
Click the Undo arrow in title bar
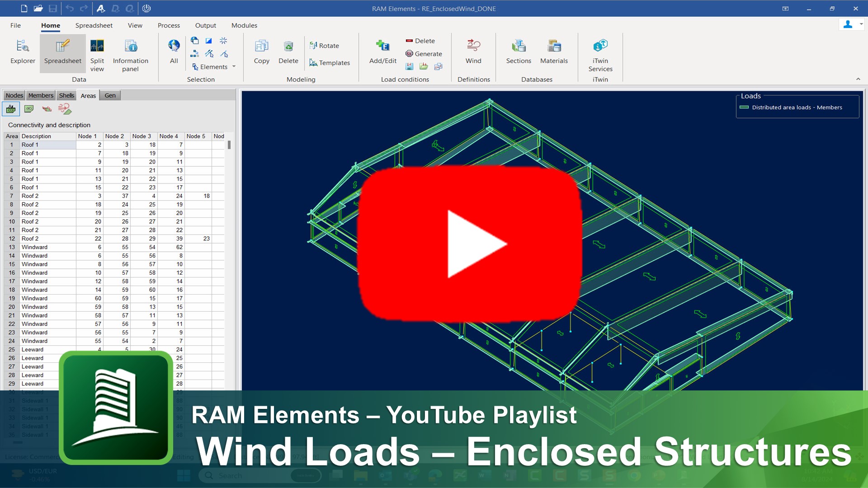(x=70, y=8)
